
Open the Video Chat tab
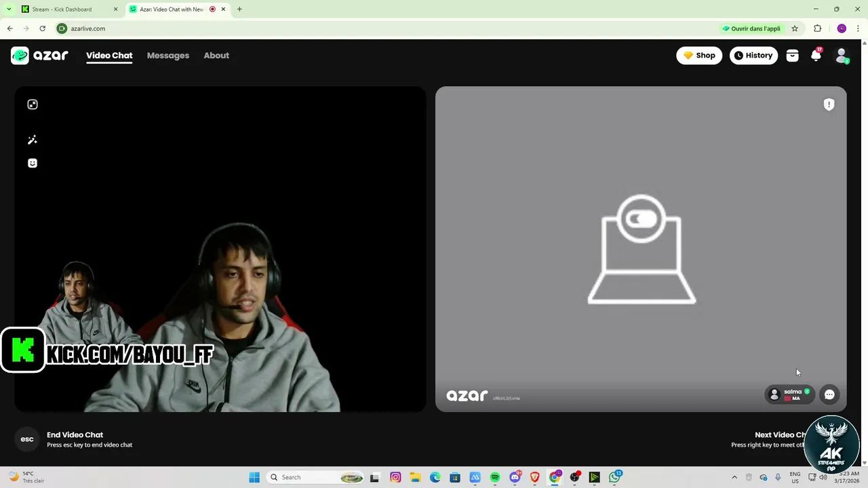click(109, 56)
